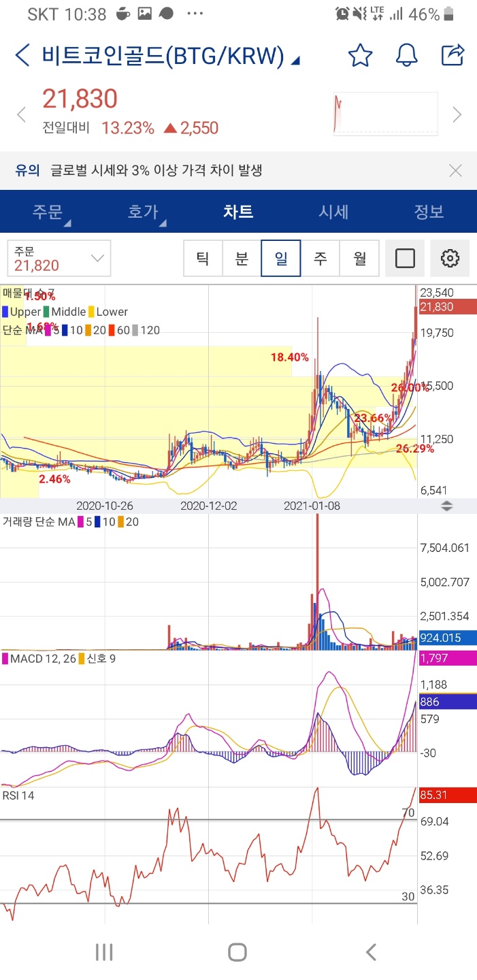Tap the 2021-01-08 date marker
This screenshot has width=477, height=980.
(312, 506)
